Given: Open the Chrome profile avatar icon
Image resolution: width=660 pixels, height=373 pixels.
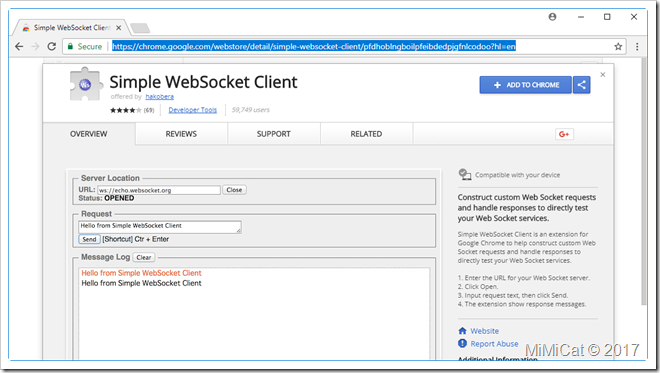Looking at the screenshot, I should point(552,17).
